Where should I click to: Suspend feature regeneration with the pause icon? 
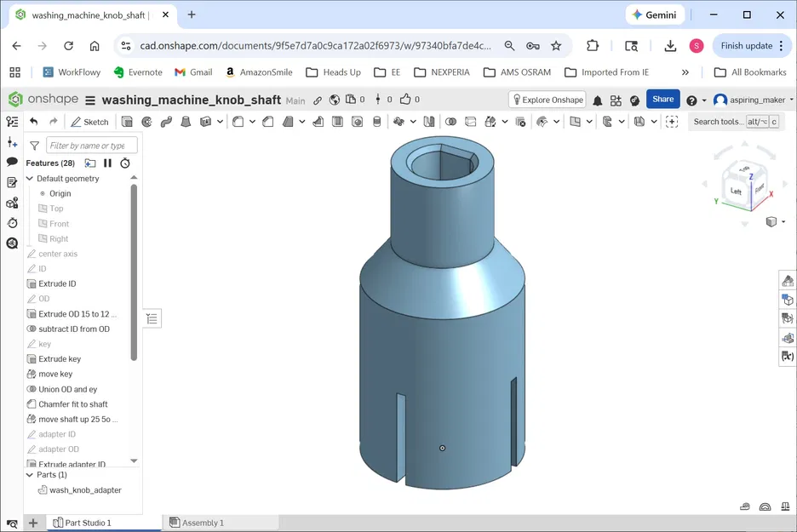click(108, 163)
